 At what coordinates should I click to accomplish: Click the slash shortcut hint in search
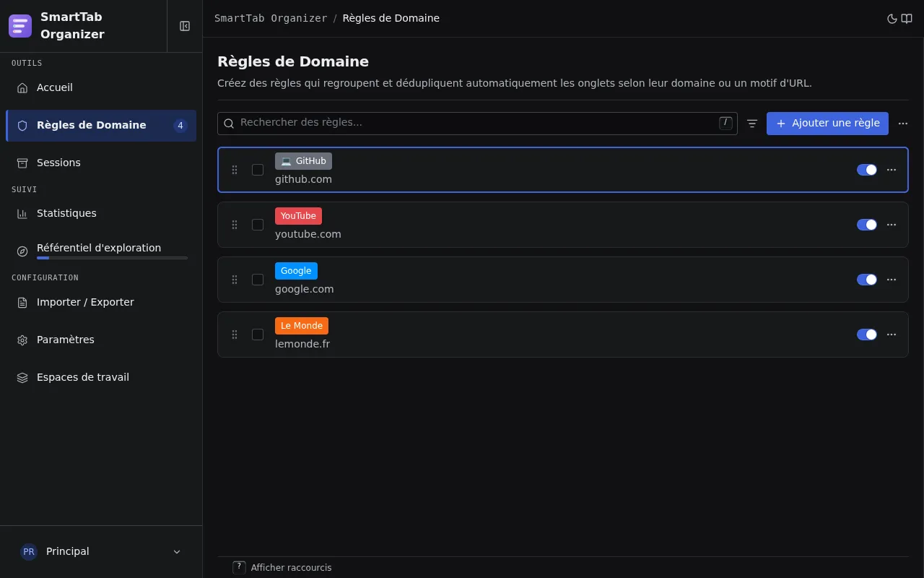(725, 123)
